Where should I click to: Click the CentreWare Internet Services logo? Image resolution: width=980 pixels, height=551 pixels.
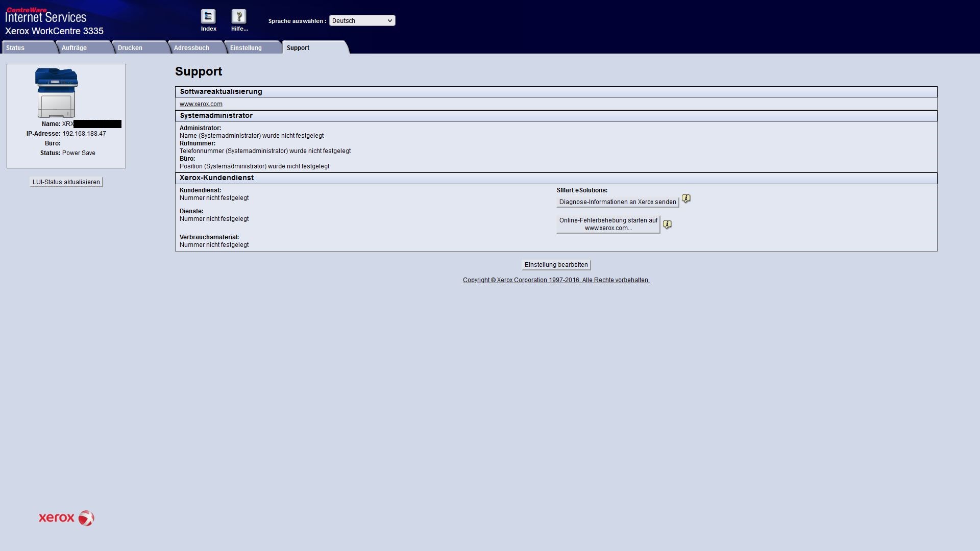pyautogui.click(x=46, y=15)
